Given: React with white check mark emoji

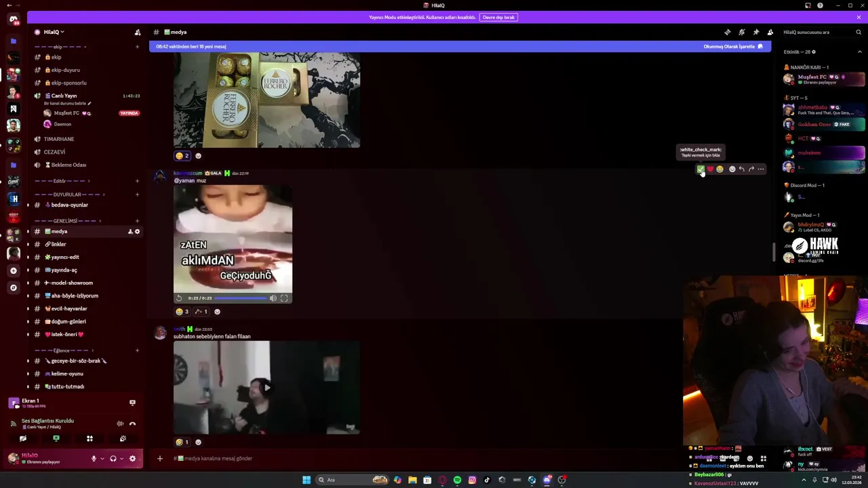Looking at the screenshot, I should pos(701,169).
